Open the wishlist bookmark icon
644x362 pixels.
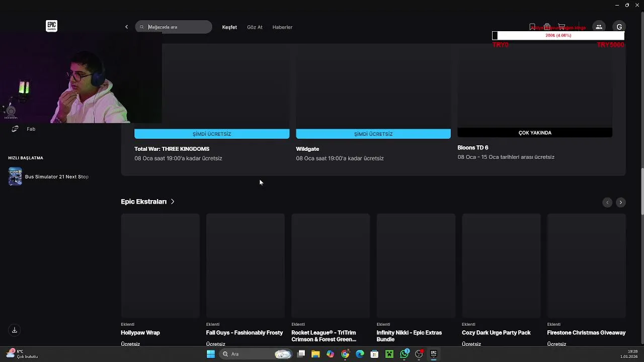532,27
